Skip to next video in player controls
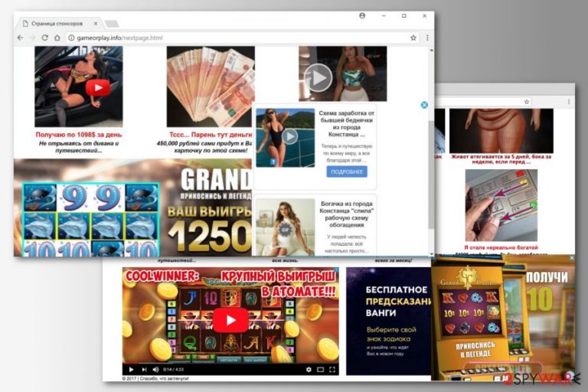588x392 pixels. pos(144,370)
